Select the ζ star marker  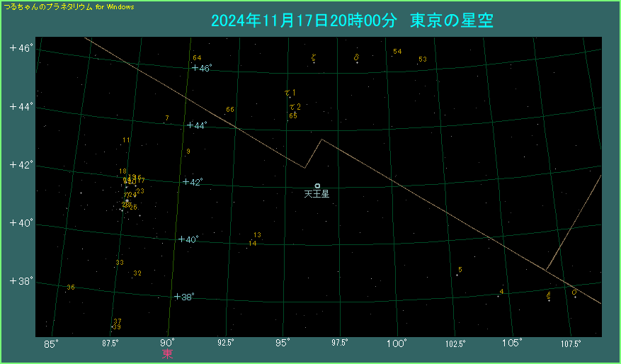point(314,58)
